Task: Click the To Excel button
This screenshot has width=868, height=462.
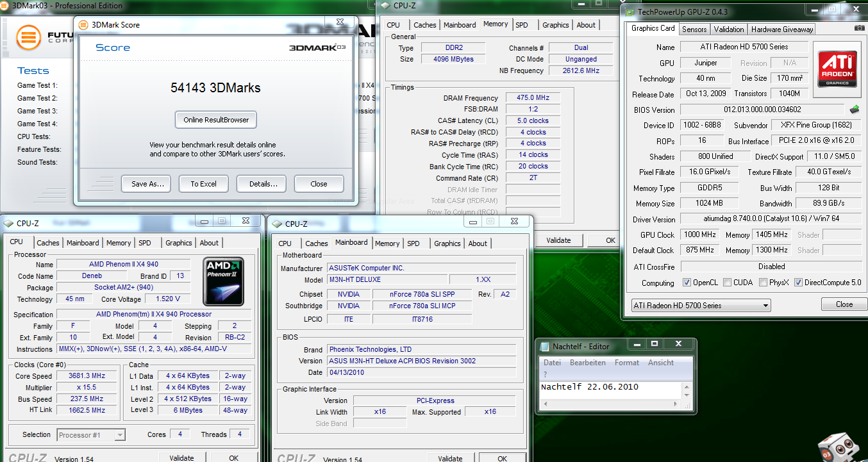Action: click(x=203, y=184)
